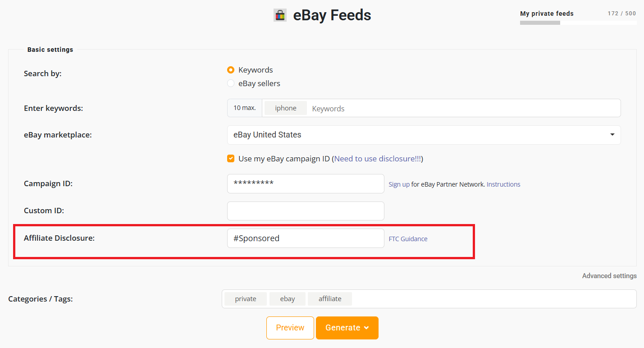
Task: Click the Preview button
Action: pos(290,328)
